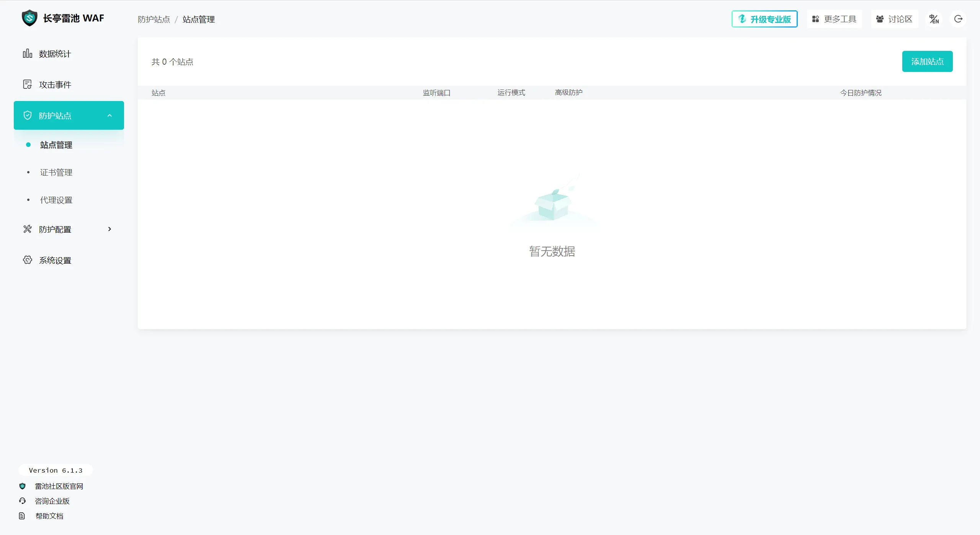The height and width of the screenshot is (535, 980).
Task: Open the 讨论区 community button
Action: pyautogui.click(x=894, y=19)
